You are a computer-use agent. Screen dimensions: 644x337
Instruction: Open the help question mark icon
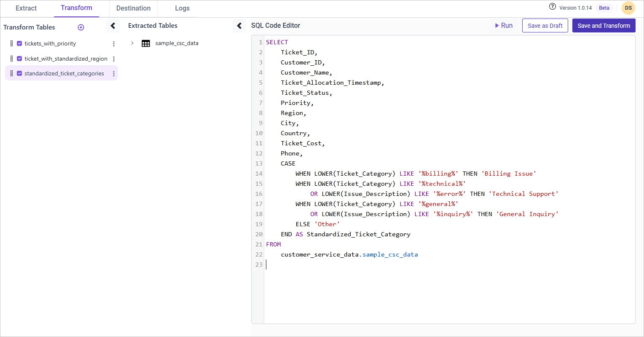pos(553,7)
